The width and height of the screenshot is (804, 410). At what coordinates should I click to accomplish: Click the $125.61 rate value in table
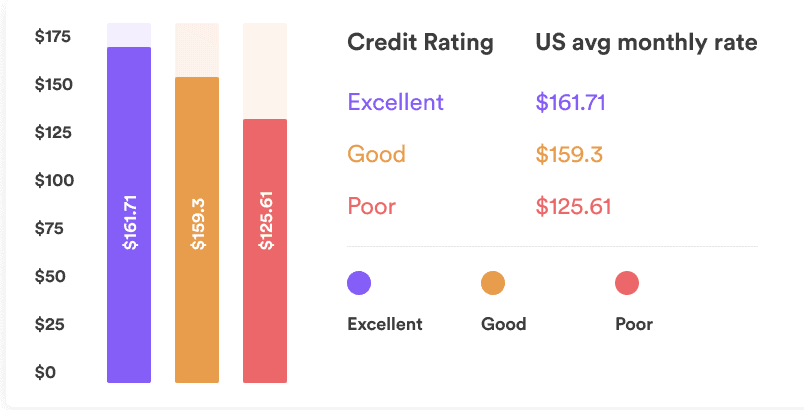(x=573, y=207)
